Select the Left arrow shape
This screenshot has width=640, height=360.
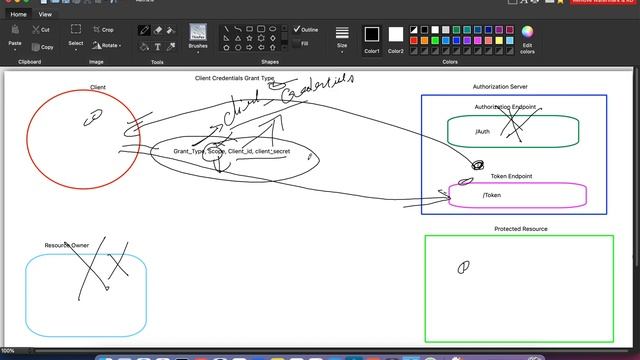[x=261, y=47]
